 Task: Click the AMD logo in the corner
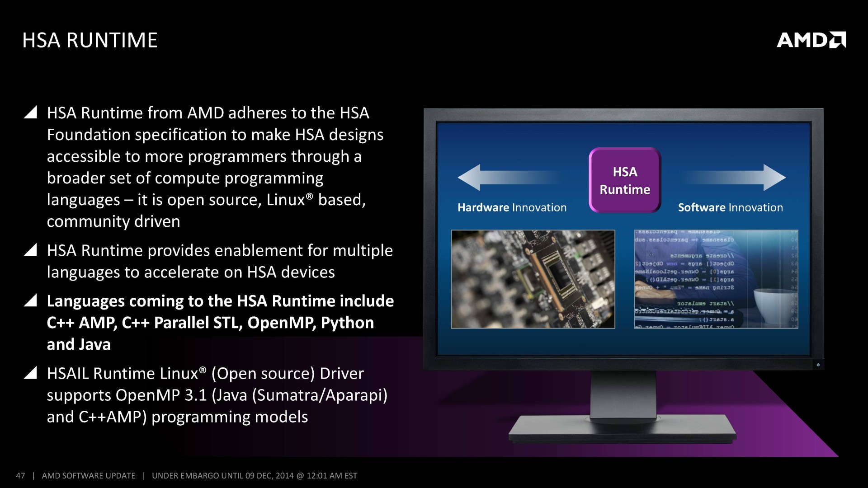[x=811, y=40]
